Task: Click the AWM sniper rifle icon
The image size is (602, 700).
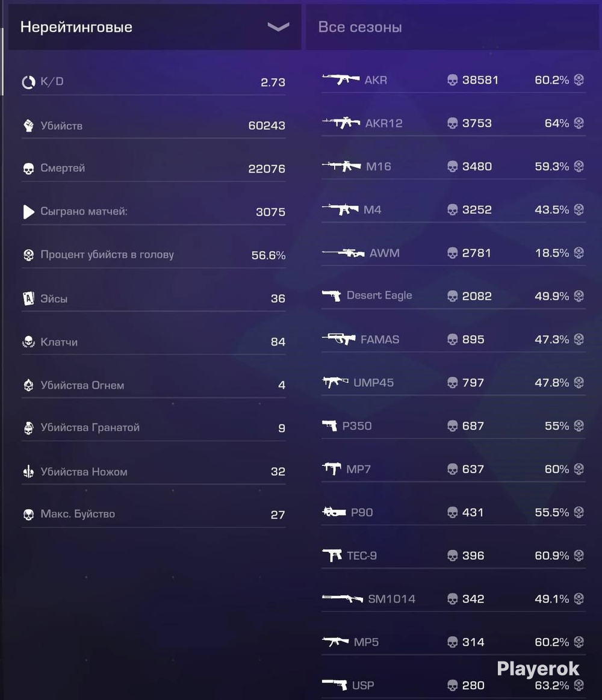Action: tap(343, 253)
